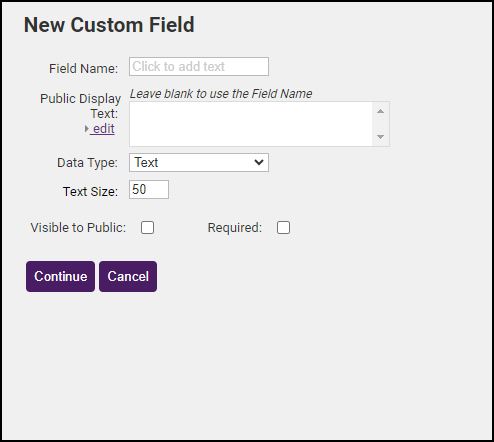494x442 pixels.
Task: Click the 'Visible to Public:' label
Action: (78, 228)
